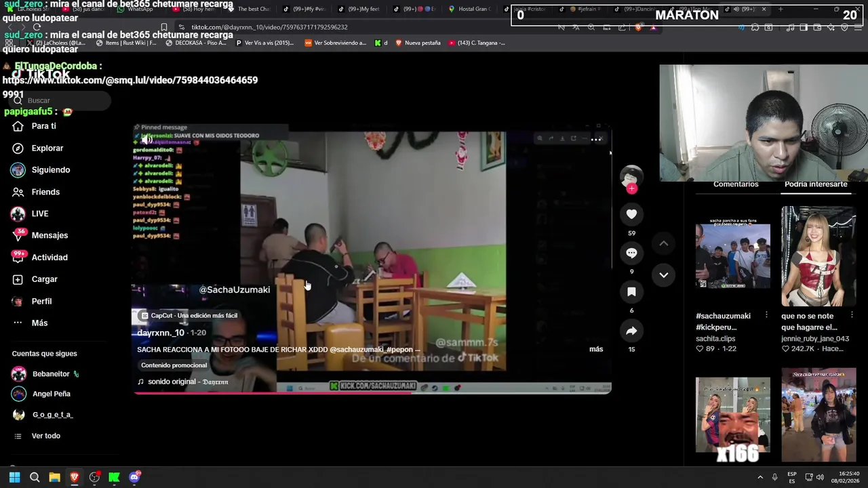Click the Buscar search field
This screenshot has width=868, height=488.
(x=60, y=100)
